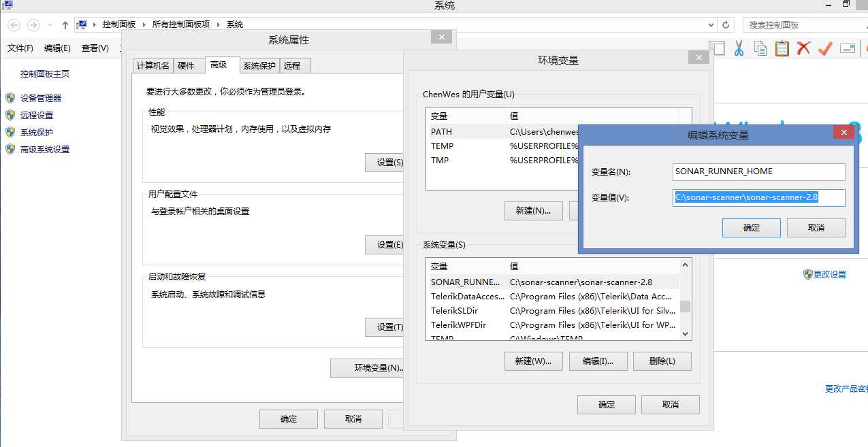The image size is (868, 447).
Task: Select the SONAR_RUNNE... system variable row
Action: pyautogui.click(x=553, y=282)
